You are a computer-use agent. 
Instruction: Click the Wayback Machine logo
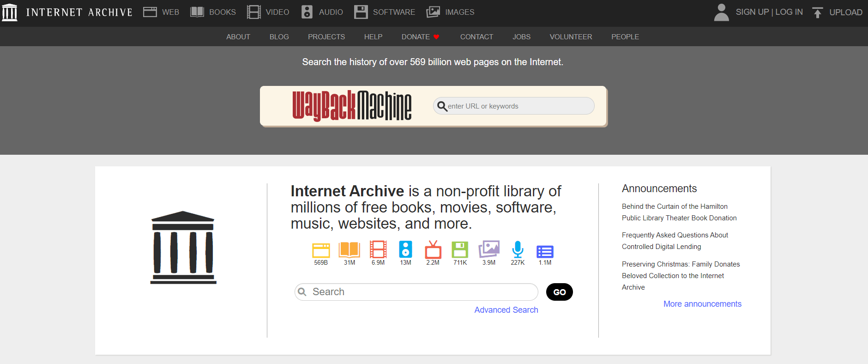(352, 106)
